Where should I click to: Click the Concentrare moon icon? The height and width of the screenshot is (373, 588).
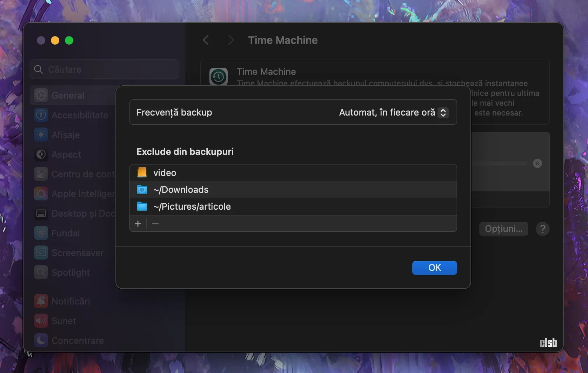click(x=41, y=340)
